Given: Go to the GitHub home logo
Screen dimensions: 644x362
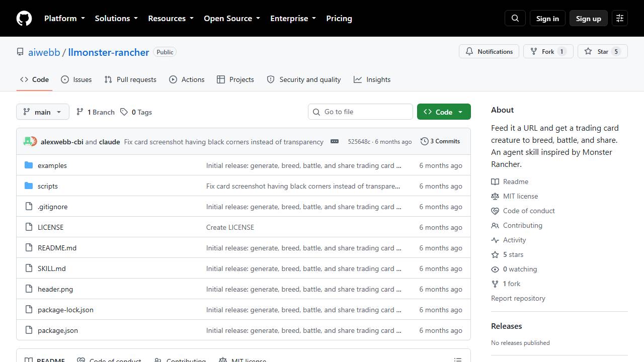Looking at the screenshot, I should point(24,18).
